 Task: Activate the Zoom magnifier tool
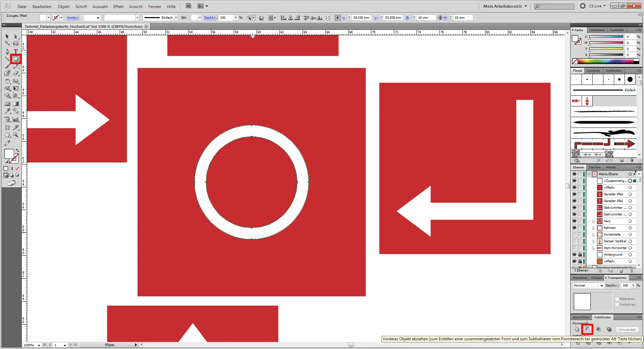click(16, 135)
